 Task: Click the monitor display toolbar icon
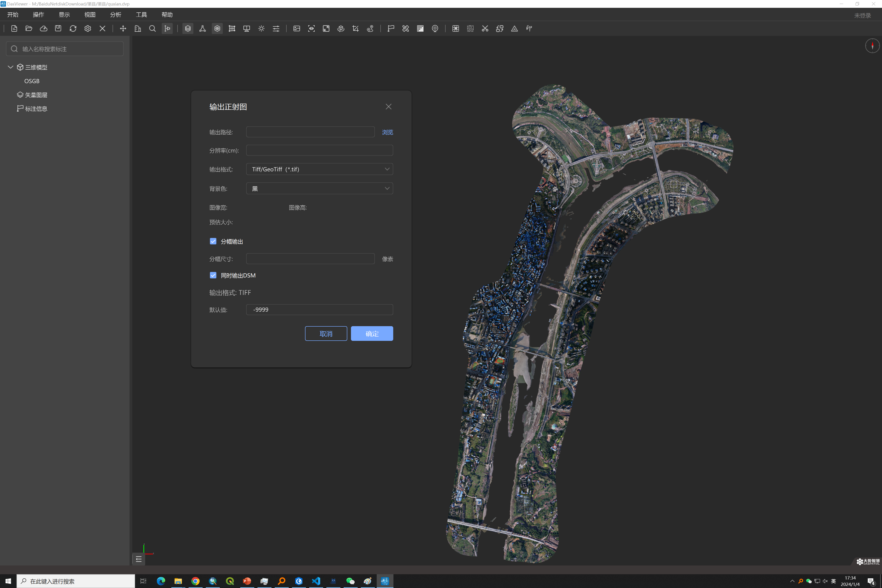pos(247,28)
